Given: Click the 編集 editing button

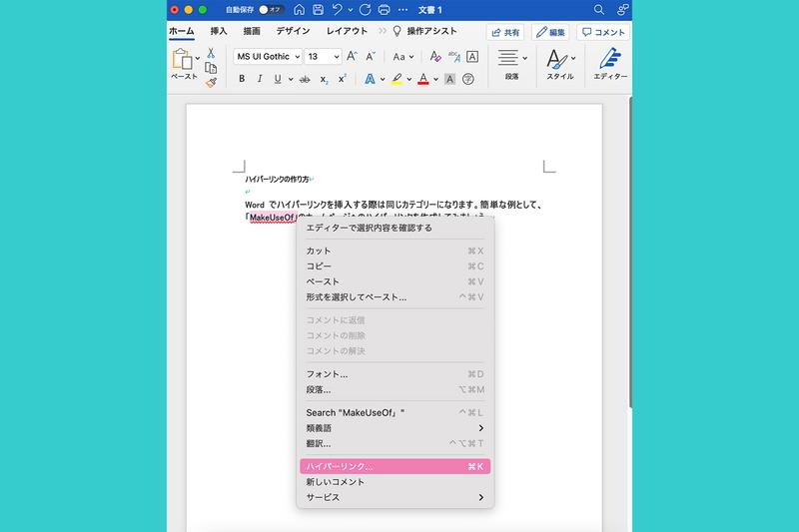Looking at the screenshot, I should pos(550,32).
